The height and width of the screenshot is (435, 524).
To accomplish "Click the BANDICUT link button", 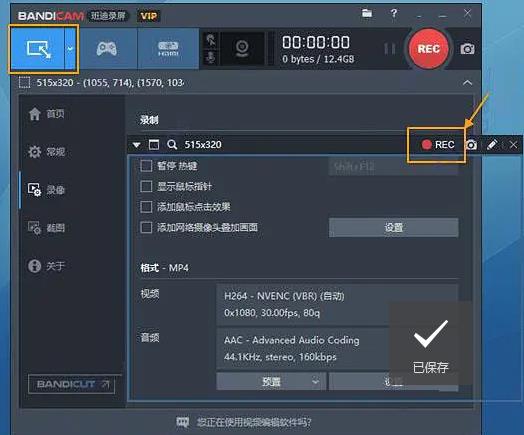I will (72, 384).
